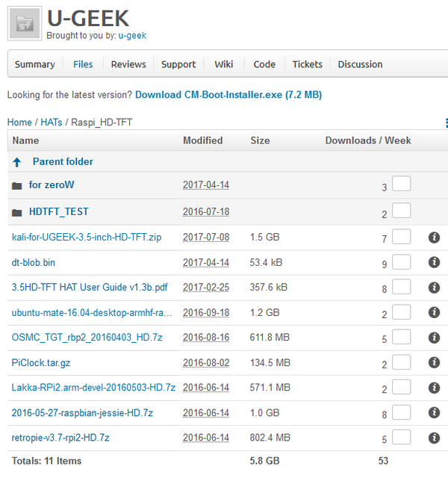Sort by Downloads / Week column header
The height and width of the screenshot is (478, 448).
point(368,140)
